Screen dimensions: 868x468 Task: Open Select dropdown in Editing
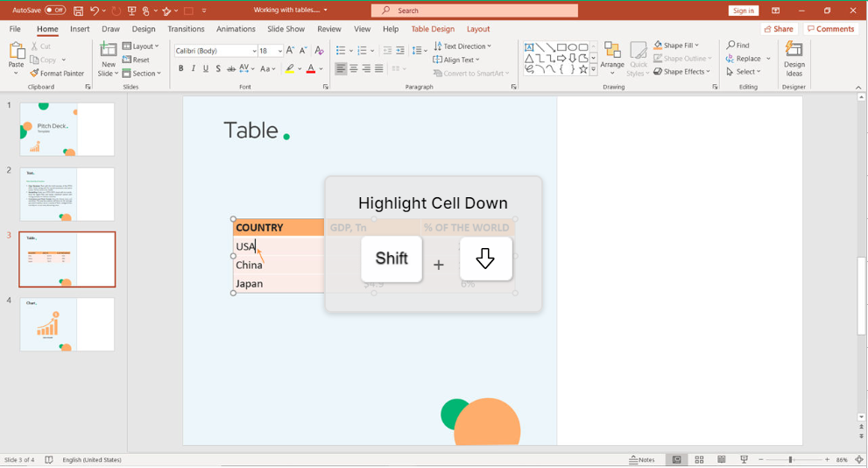(x=744, y=72)
